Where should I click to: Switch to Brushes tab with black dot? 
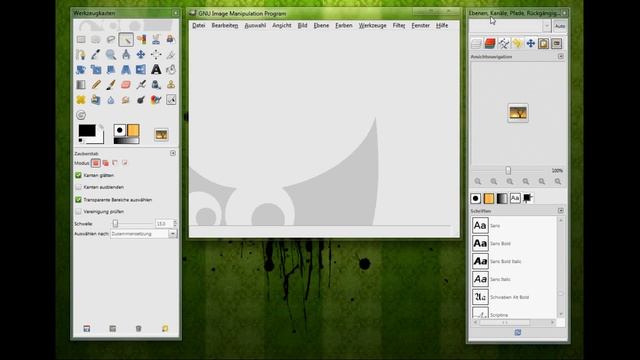(x=476, y=198)
